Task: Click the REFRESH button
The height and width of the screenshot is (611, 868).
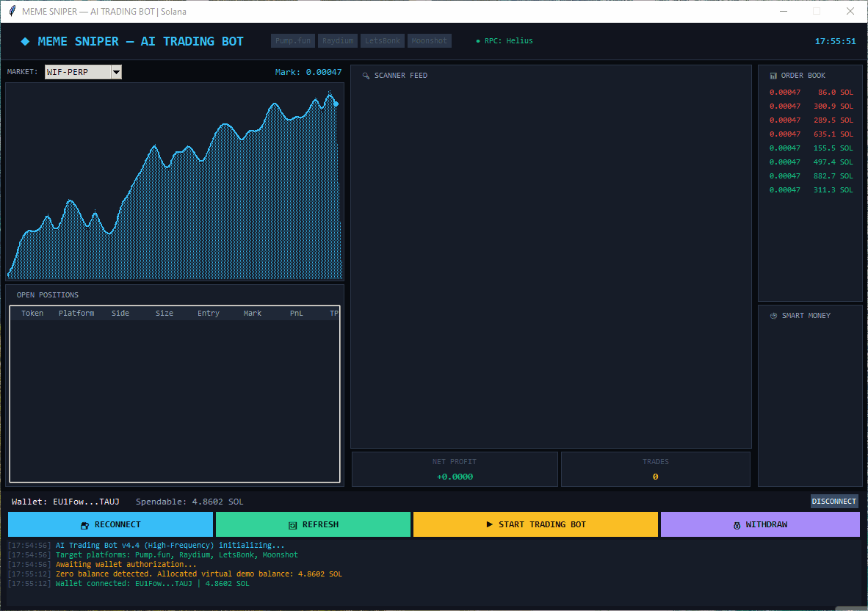Action: [x=314, y=524]
